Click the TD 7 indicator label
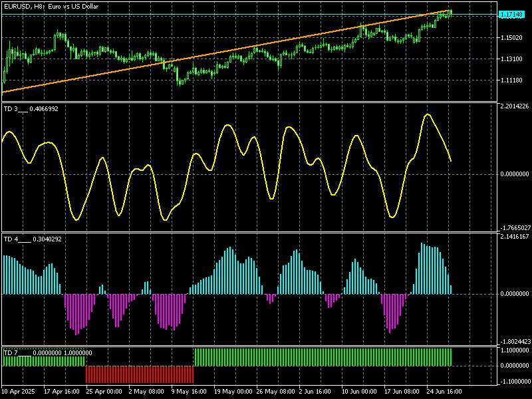Viewport: 532px width, 399px height. (48, 353)
